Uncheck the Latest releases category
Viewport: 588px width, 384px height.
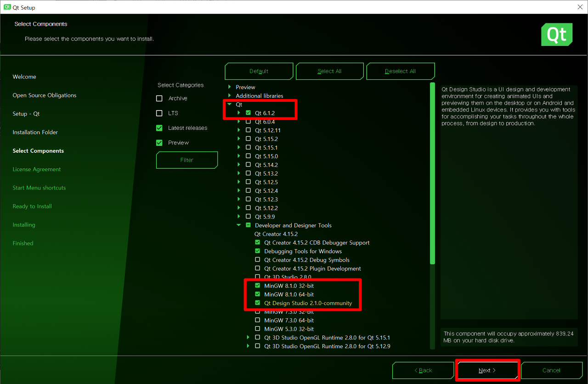(159, 128)
